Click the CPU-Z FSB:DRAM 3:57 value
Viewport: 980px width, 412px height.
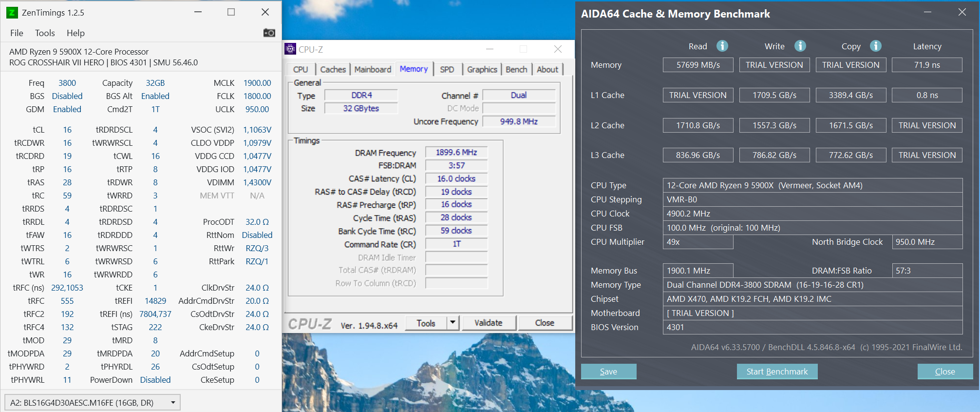pos(456,166)
